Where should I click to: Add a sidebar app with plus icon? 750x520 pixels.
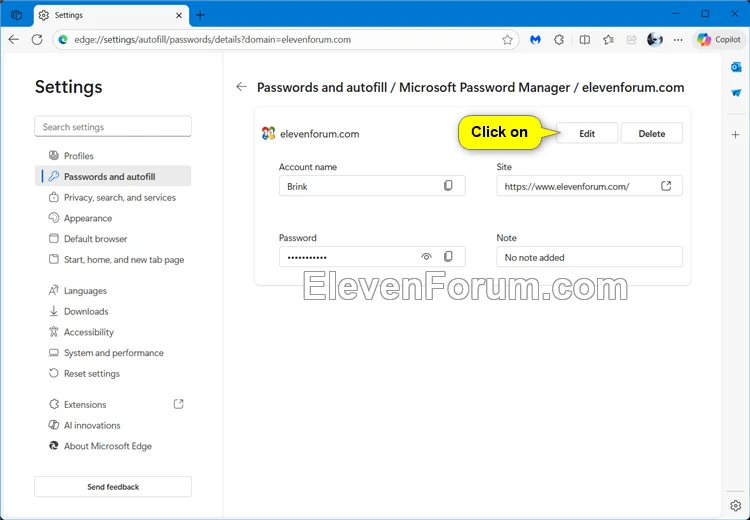[x=736, y=135]
